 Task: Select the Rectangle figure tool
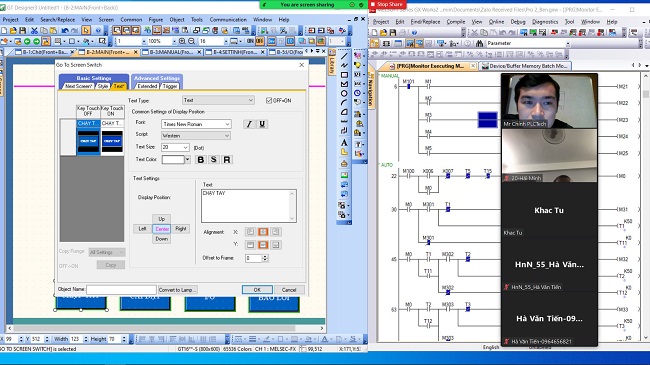[344, 75]
